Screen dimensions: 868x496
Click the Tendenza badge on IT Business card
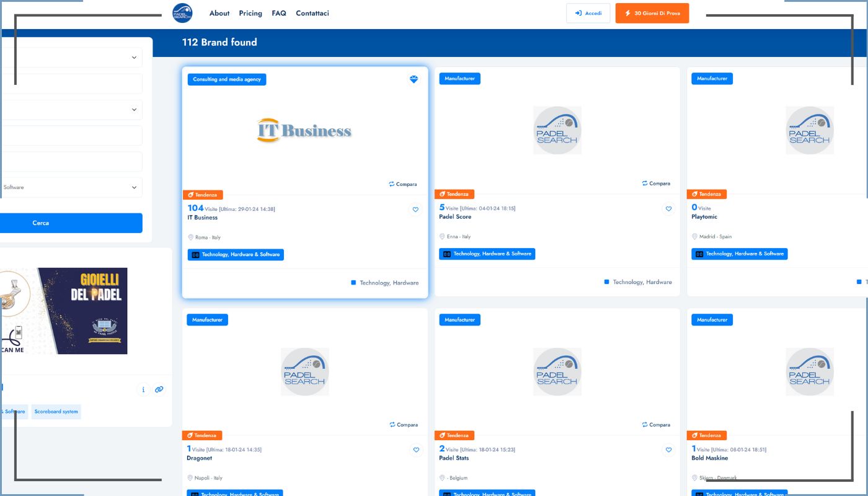[203, 195]
